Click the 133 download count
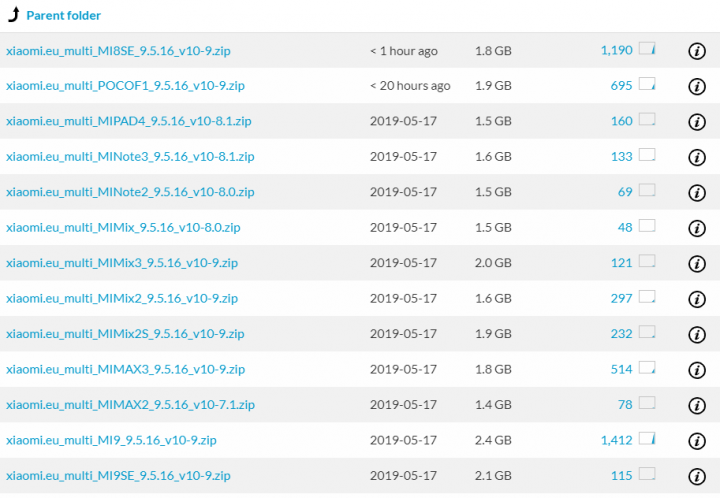The image size is (720, 498). (x=622, y=157)
